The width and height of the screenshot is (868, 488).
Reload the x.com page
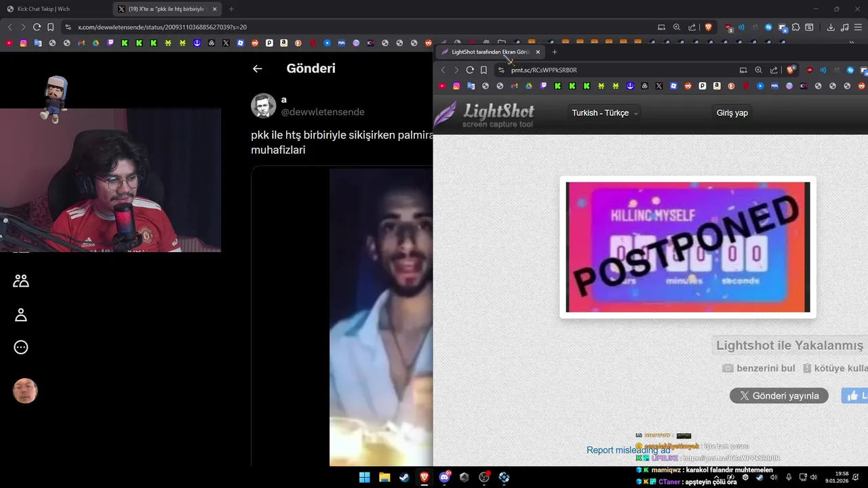click(37, 27)
